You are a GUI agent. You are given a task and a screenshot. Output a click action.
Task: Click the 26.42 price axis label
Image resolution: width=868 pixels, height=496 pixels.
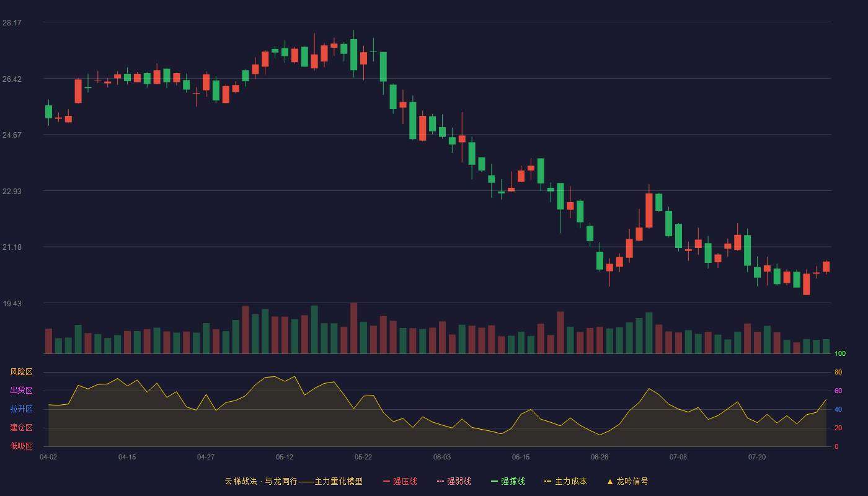[x=12, y=79]
